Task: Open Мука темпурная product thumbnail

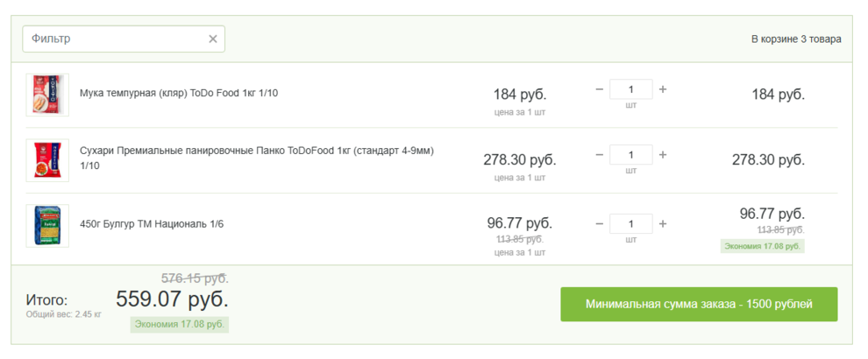Action: pyautogui.click(x=47, y=95)
